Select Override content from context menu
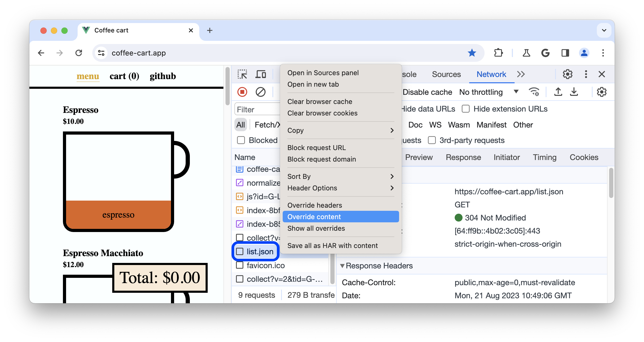Image resolution: width=644 pixels, height=342 pixels. tap(314, 217)
